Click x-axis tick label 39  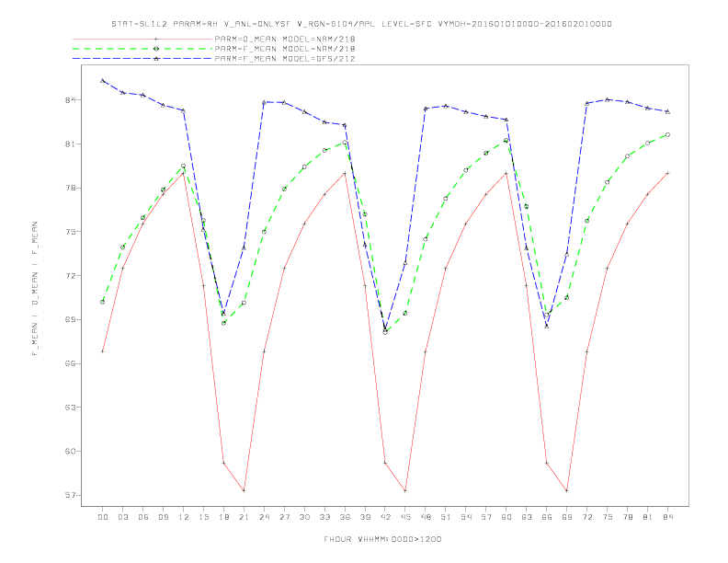365,517
